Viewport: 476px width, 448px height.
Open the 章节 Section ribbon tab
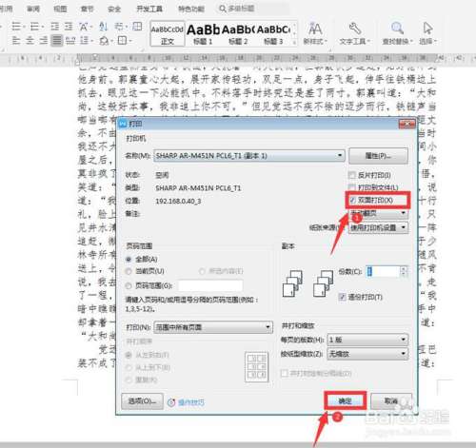(87, 9)
